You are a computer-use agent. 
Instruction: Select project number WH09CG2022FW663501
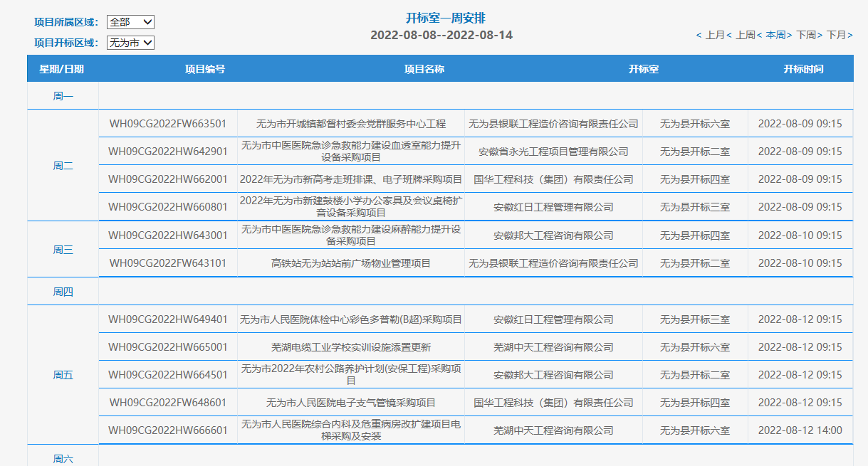point(168,124)
